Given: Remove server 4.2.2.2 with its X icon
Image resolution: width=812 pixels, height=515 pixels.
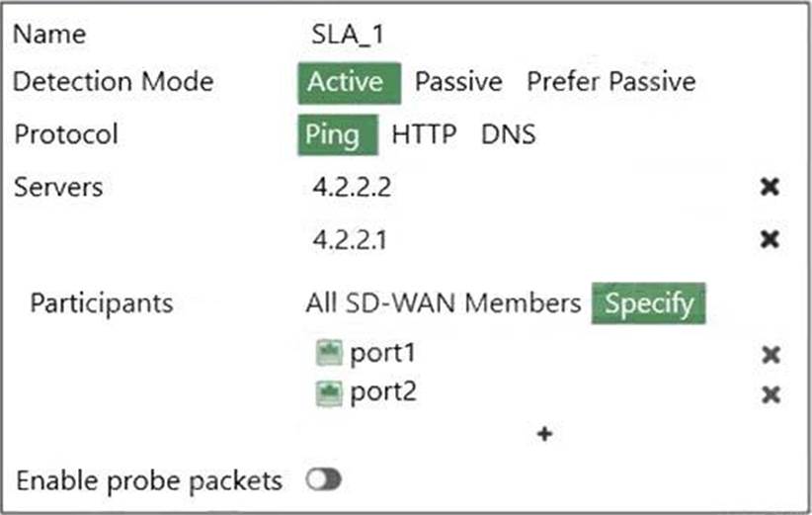Looking at the screenshot, I should tap(771, 187).
